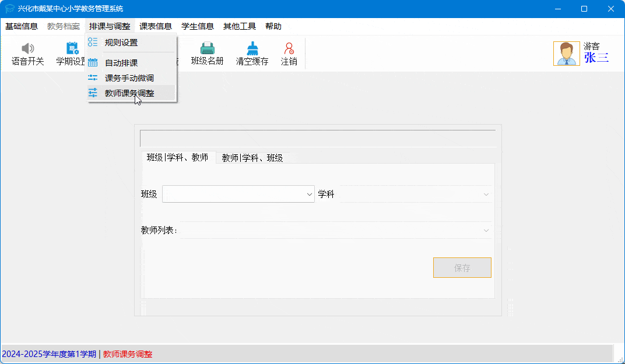Switch to 教师|学科、班级 tab
This screenshot has width=625, height=364.
pos(252,158)
